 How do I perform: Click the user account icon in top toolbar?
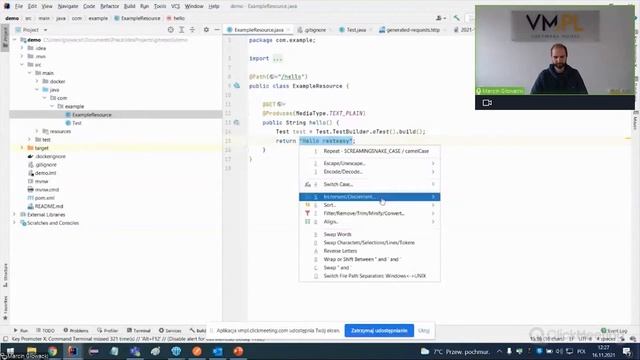point(440,18)
